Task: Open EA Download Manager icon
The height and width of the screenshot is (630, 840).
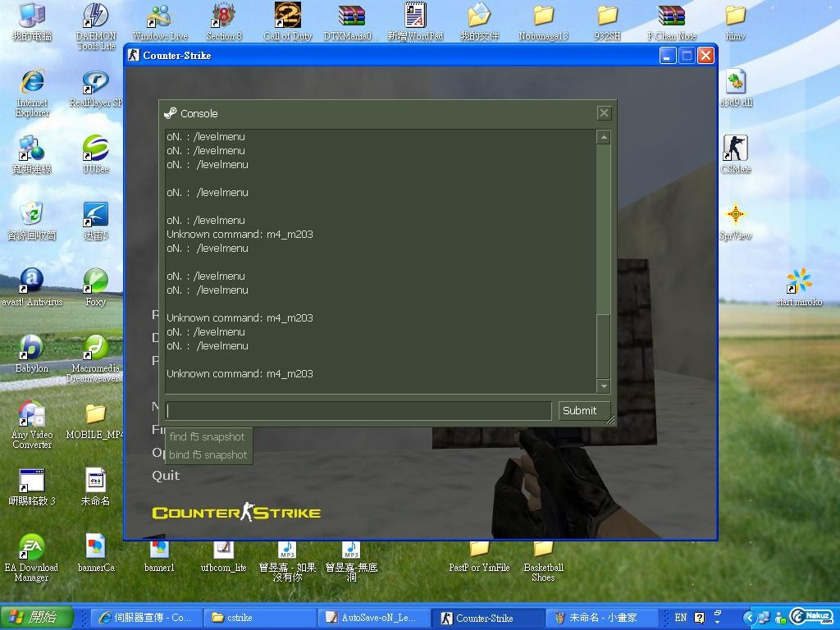Action: click(32, 558)
